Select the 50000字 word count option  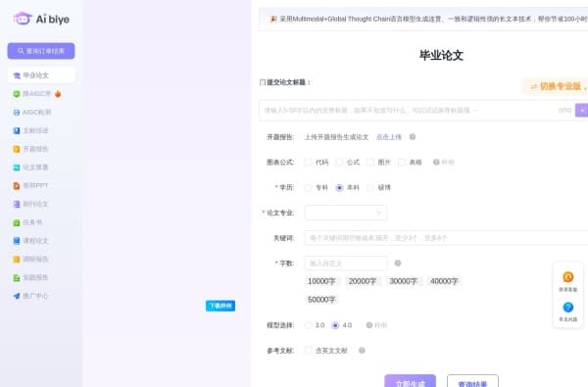pyautogui.click(x=321, y=300)
